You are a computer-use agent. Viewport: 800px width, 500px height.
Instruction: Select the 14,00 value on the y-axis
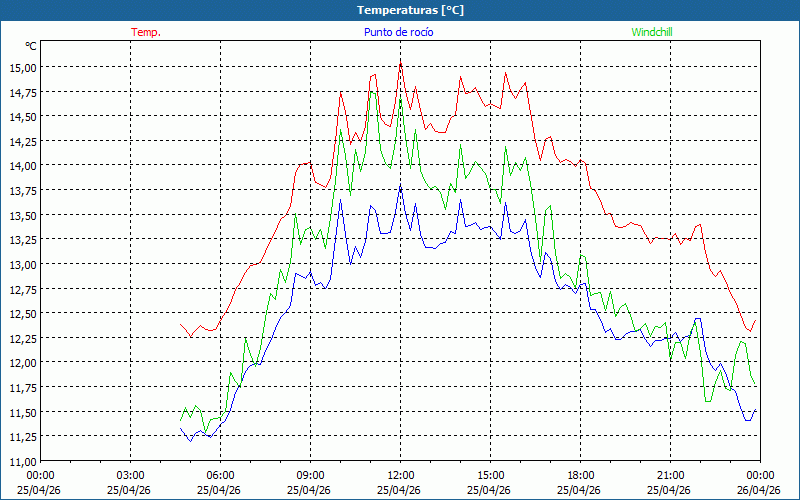tap(22, 166)
